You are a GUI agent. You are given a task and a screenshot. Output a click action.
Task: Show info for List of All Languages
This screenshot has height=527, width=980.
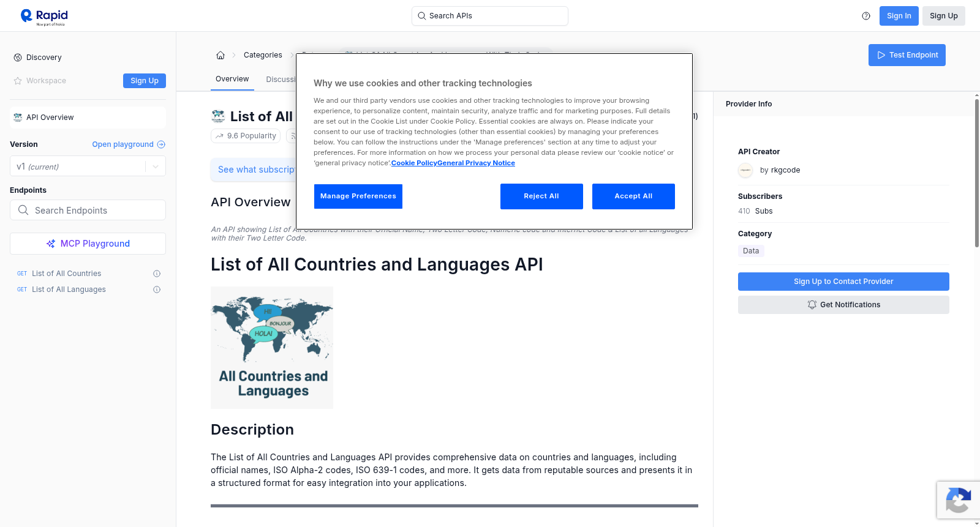pos(157,290)
